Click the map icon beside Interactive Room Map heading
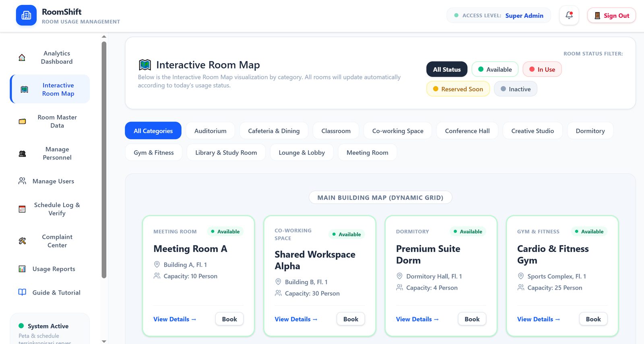The image size is (644, 344). point(145,65)
